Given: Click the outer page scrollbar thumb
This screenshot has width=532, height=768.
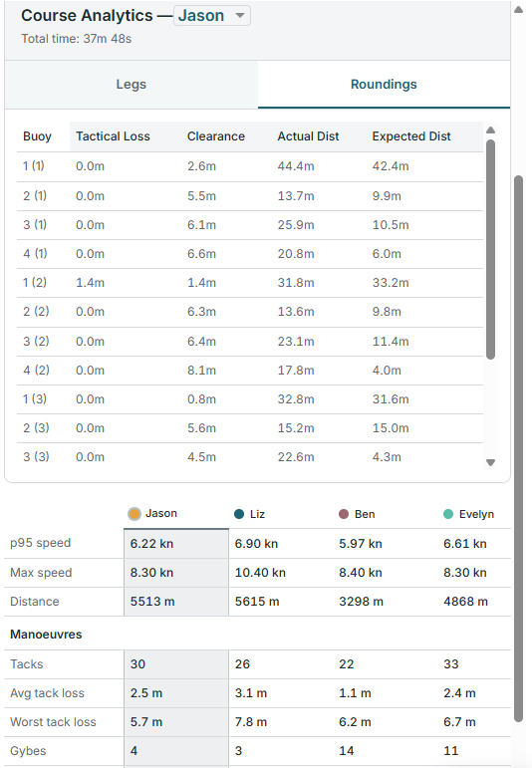Looking at the screenshot, I should [519, 448].
